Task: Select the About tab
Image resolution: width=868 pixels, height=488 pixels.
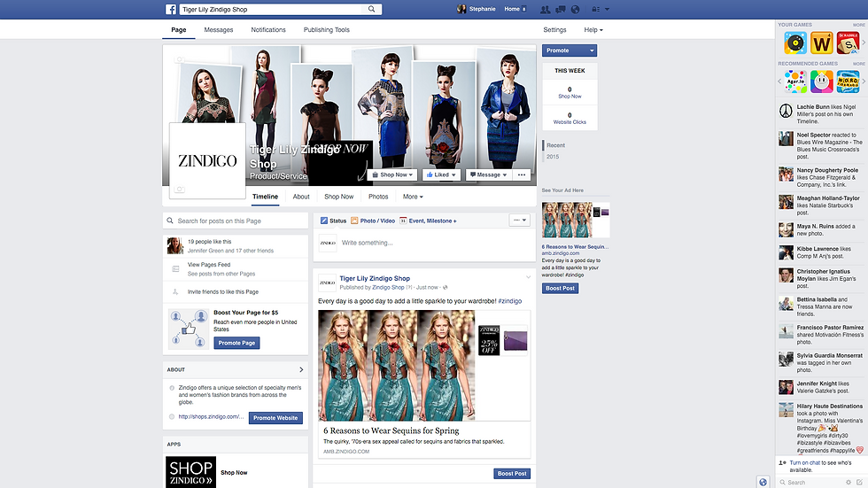Action: (301, 197)
